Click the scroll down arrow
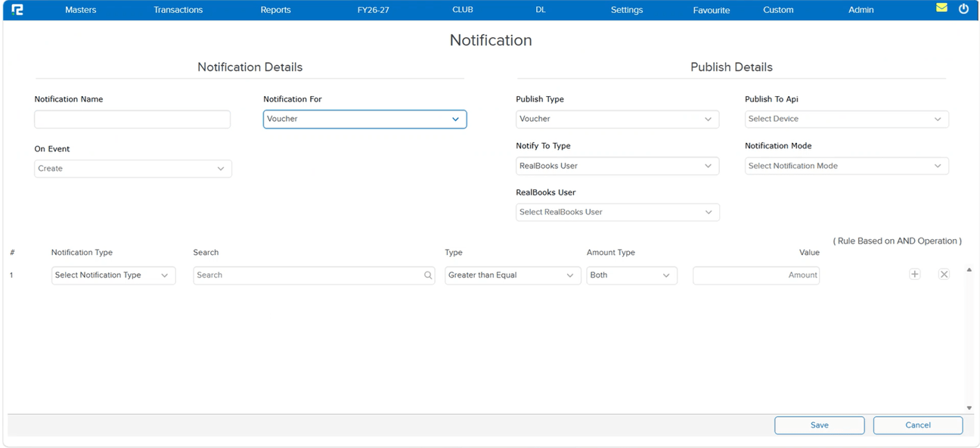The width and height of the screenshot is (980, 448). [x=969, y=408]
